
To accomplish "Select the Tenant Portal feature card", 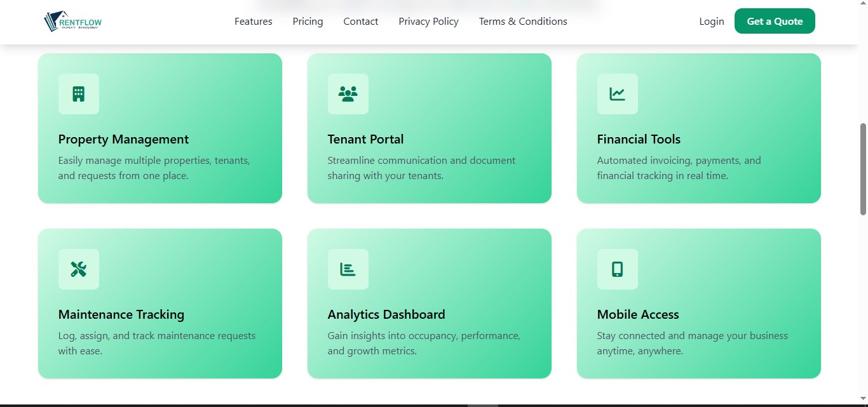I will [429, 128].
